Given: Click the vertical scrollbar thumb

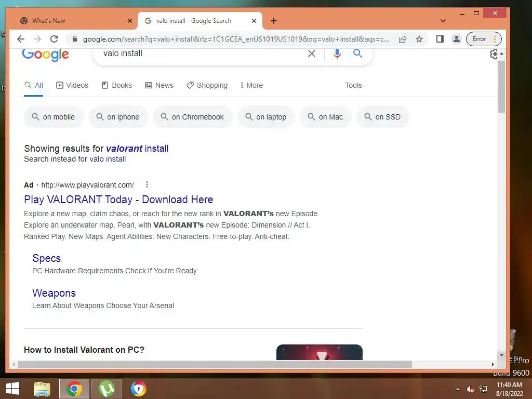Looking at the screenshot, I should pos(501,87).
